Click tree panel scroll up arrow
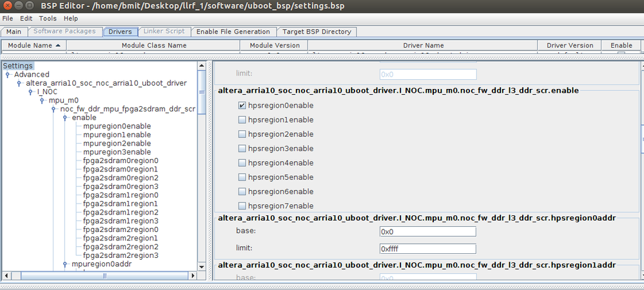 [202, 66]
